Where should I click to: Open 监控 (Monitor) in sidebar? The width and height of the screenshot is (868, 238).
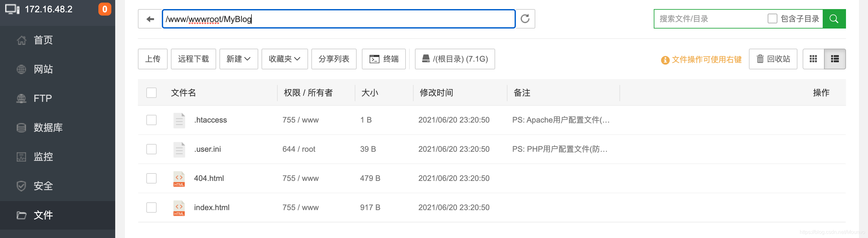58,157
